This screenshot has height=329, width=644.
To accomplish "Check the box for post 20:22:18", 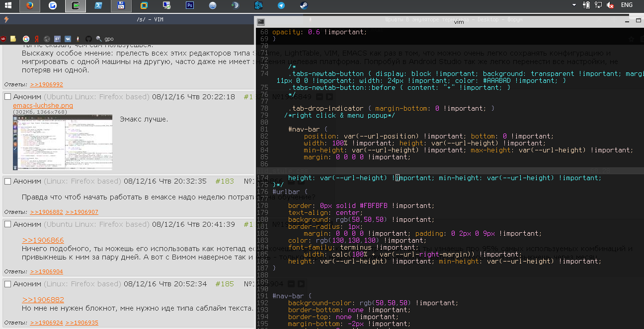I will tap(7, 97).
